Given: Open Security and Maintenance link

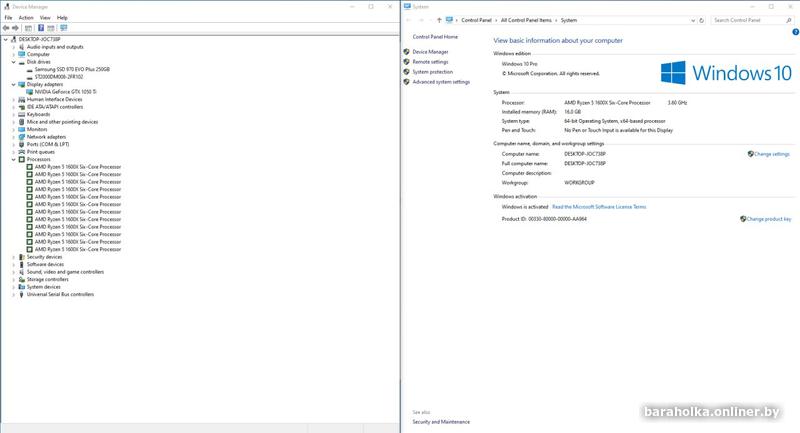Looking at the screenshot, I should pos(441,422).
